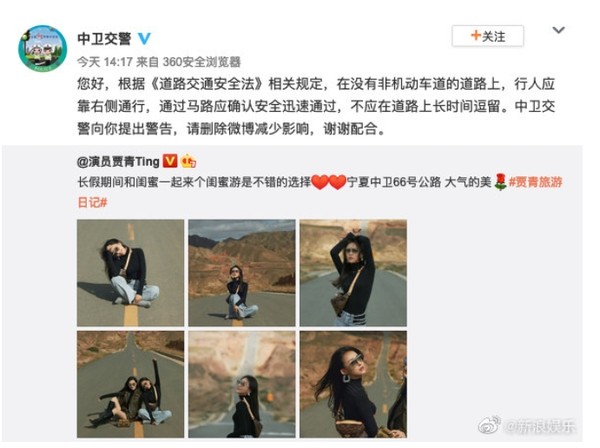Click the Weibo logo watermark
The image size is (600, 448).
coord(489,425)
